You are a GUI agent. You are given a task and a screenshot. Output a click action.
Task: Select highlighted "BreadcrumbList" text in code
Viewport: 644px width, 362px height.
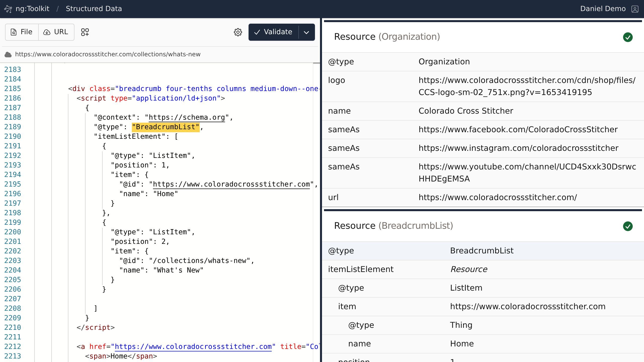pos(166,127)
